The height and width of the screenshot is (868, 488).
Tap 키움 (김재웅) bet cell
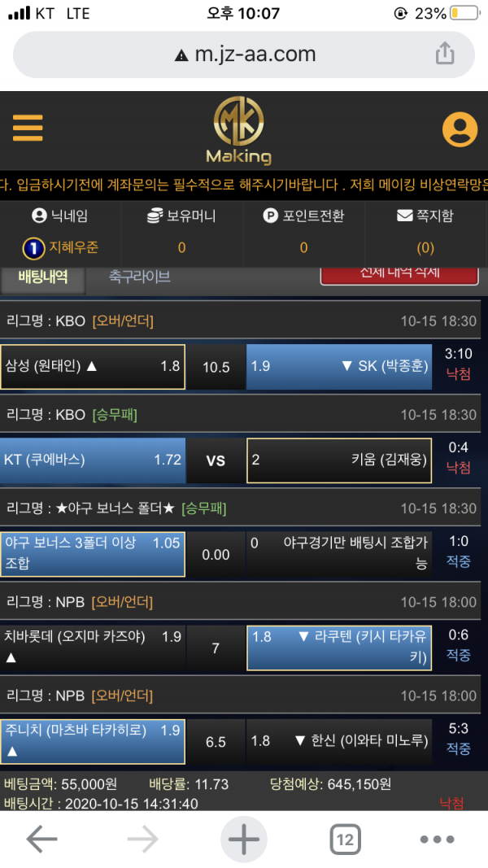click(339, 460)
